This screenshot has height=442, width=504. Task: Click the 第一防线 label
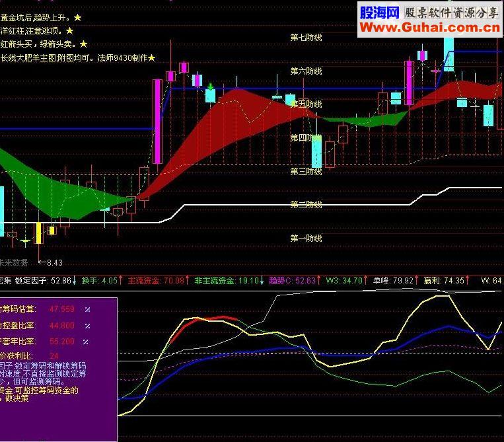point(306,239)
